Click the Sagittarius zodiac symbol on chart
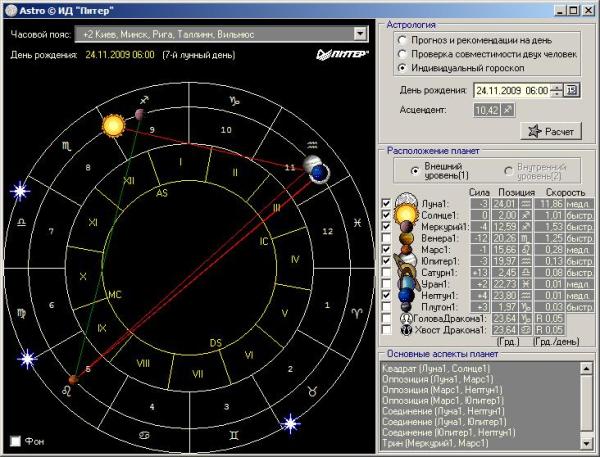The height and width of the screenshot is (457, 600). [x=144, y=100]
